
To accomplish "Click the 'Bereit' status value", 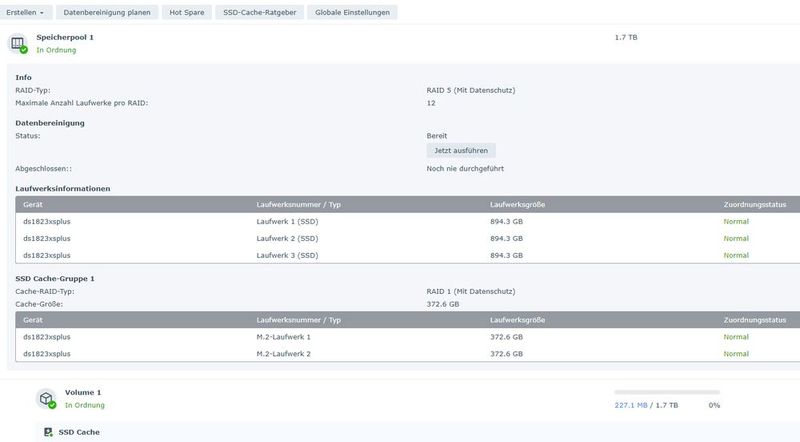I will [x=437, y=136].
